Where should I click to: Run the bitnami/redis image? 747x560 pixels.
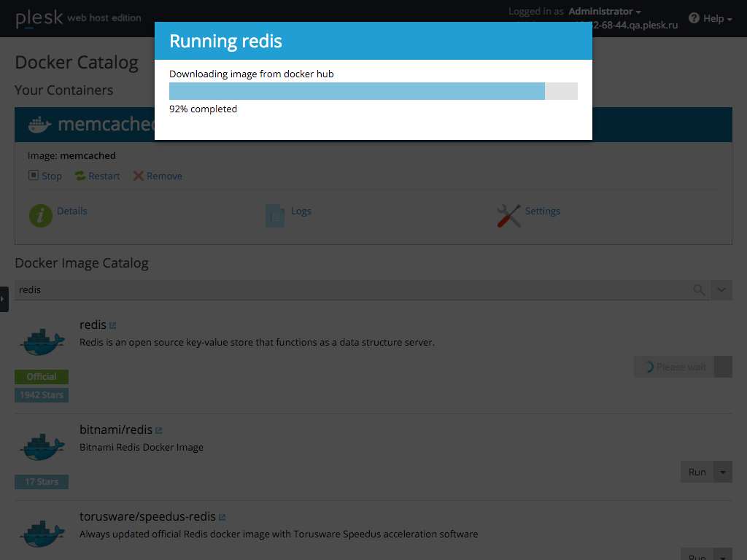(697, 472)
